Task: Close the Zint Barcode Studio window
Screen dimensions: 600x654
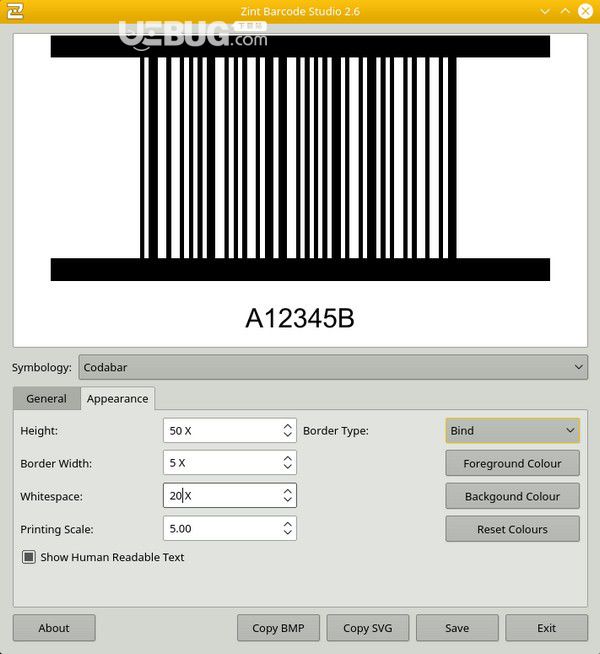Action: coord(585,11)
